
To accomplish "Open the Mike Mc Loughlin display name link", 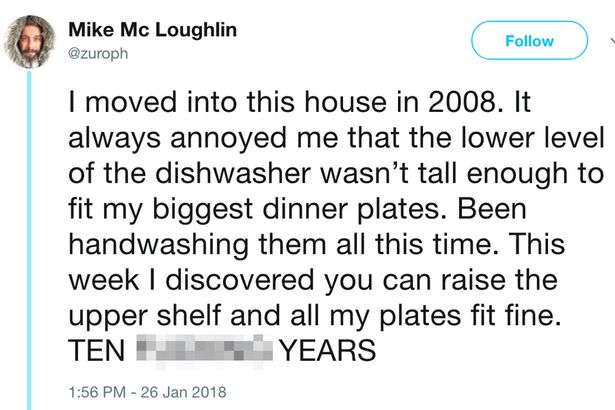I will coord(153,29).
